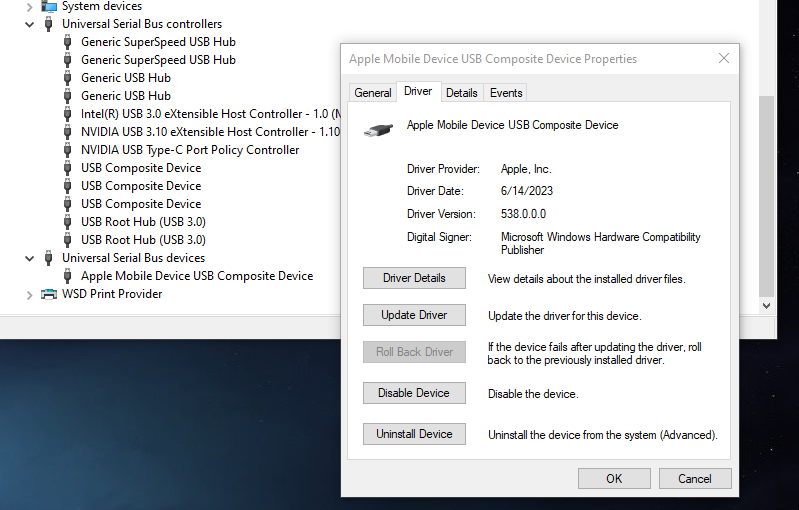Click the Universal Serial Bus devices label

click(134, 258)
